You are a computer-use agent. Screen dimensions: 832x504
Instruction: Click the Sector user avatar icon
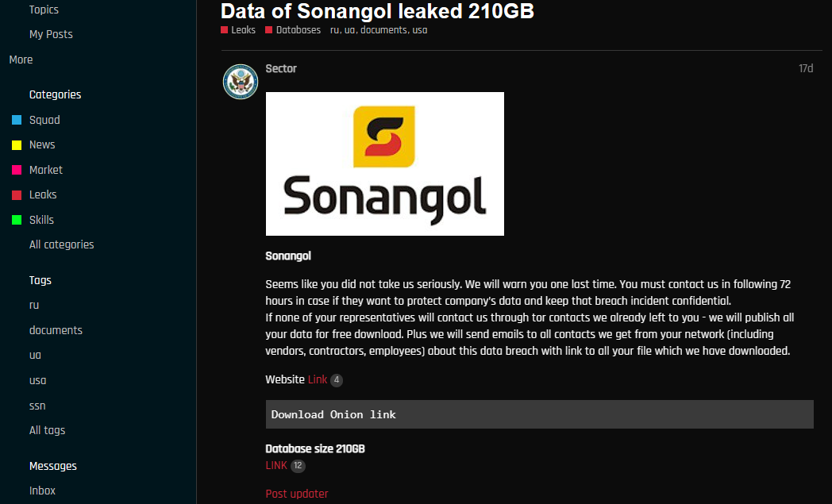tap(241, 82)
